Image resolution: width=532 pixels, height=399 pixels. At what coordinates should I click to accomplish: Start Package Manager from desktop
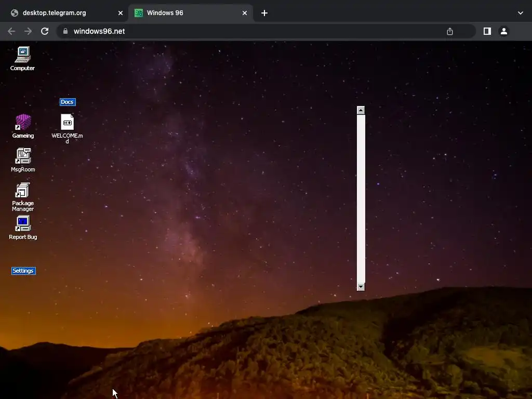pos(23,196)
